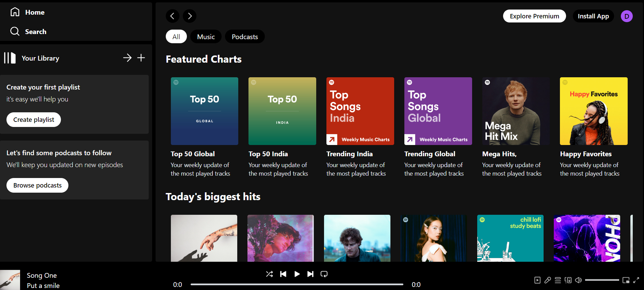
Task: Open connect to a device icon
Action: [568, 280]
